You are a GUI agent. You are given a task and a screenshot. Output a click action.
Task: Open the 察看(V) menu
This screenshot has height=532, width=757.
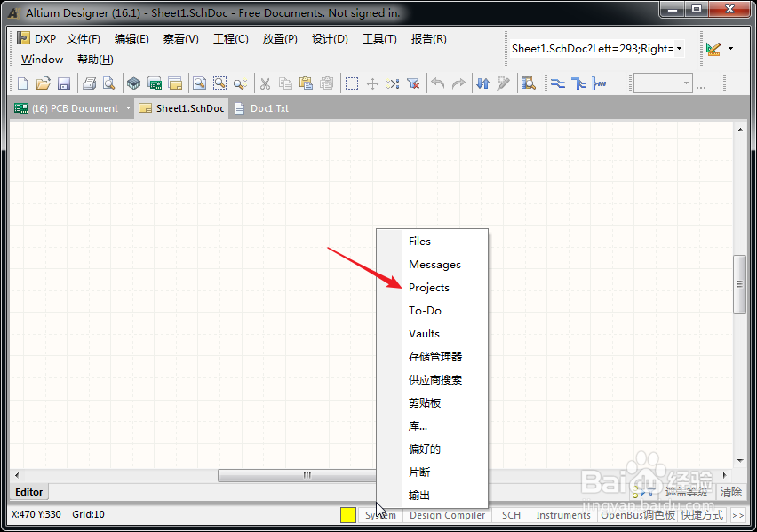(x=180, y=38)
